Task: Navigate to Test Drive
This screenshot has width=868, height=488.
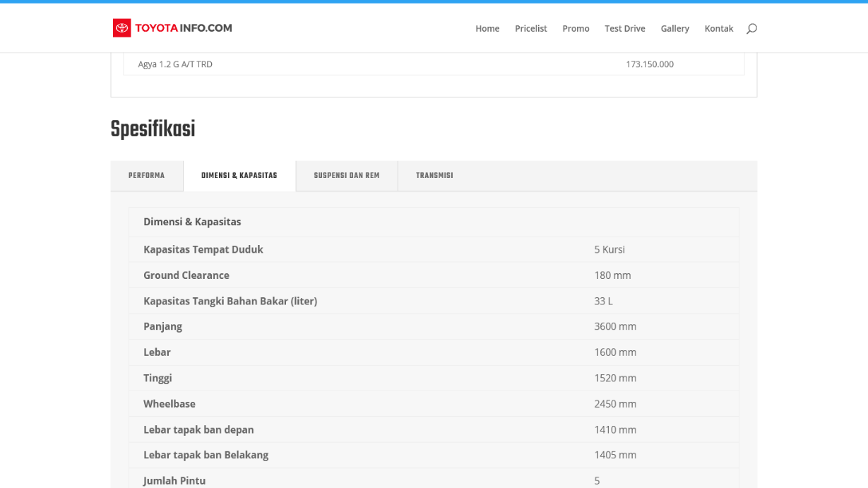Action: point(625,28)
